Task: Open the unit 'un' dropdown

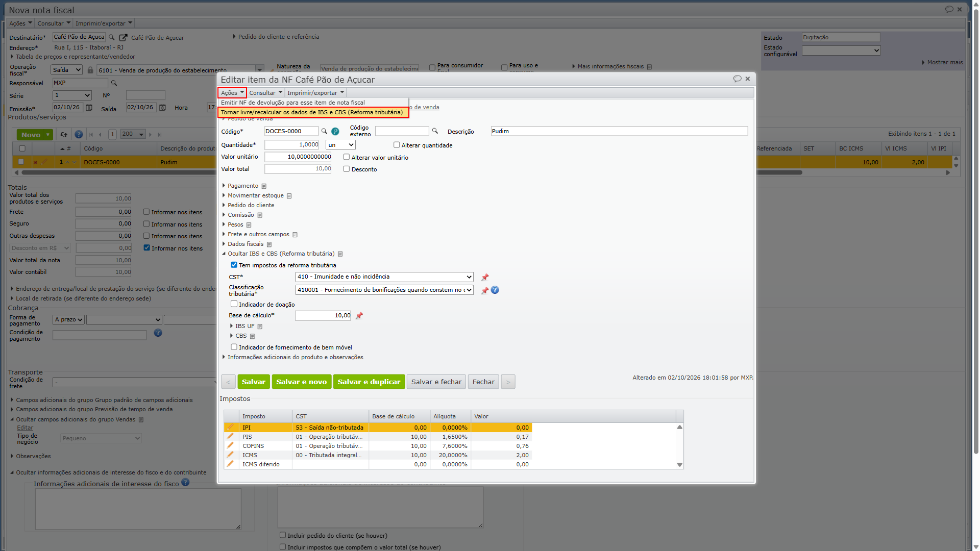Action: point(340,145)
